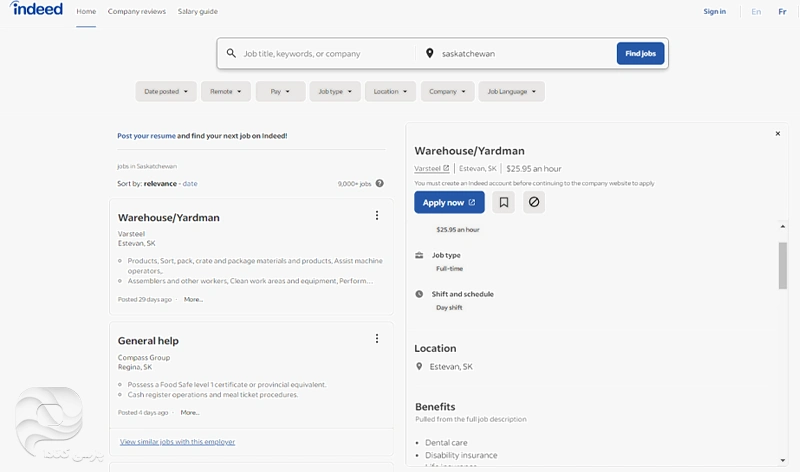Close the job details panel
800x472 pixels.
pyautogui.click(x=778, y=134)
